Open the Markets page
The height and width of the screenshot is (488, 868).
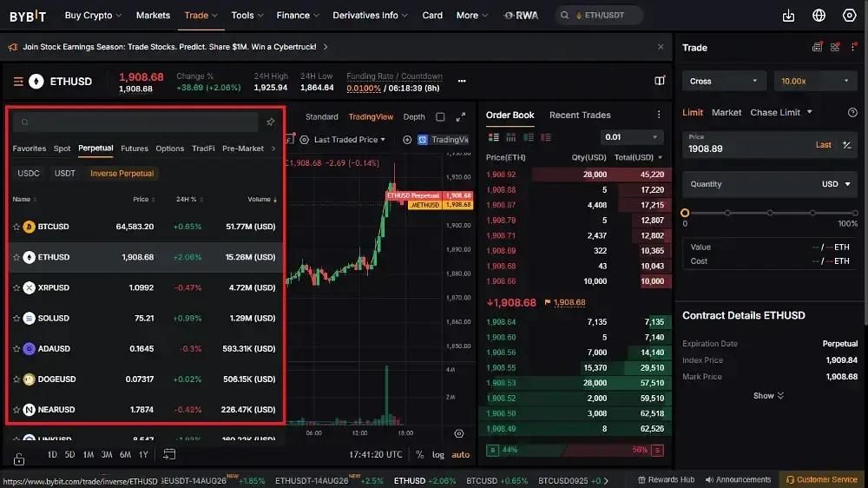point(153,16)
